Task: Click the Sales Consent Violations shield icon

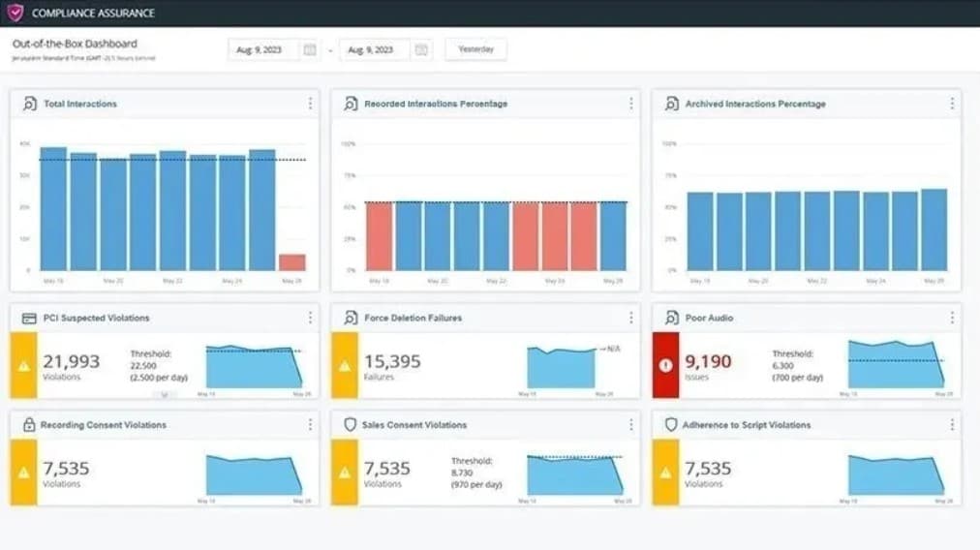Action: coord(351,425)
